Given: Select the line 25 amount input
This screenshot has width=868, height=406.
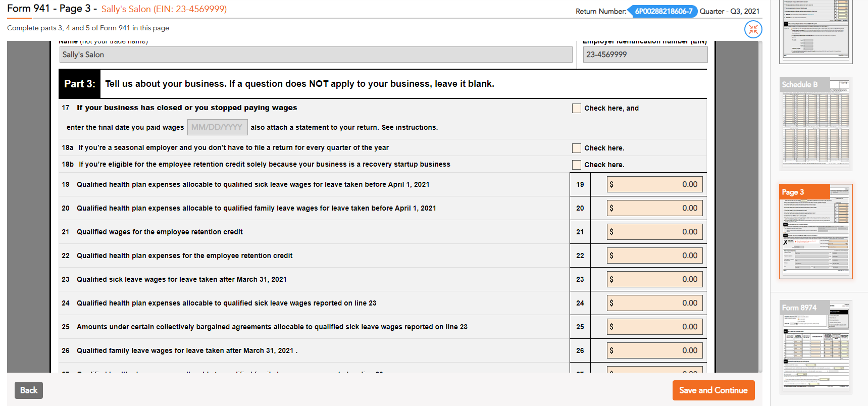Looking at the screenshot, I should click(x=654, y=327).
